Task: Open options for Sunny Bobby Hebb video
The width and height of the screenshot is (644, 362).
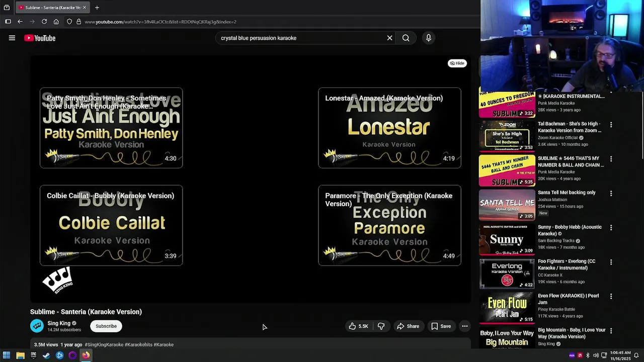Action: (x=611, y=228)
